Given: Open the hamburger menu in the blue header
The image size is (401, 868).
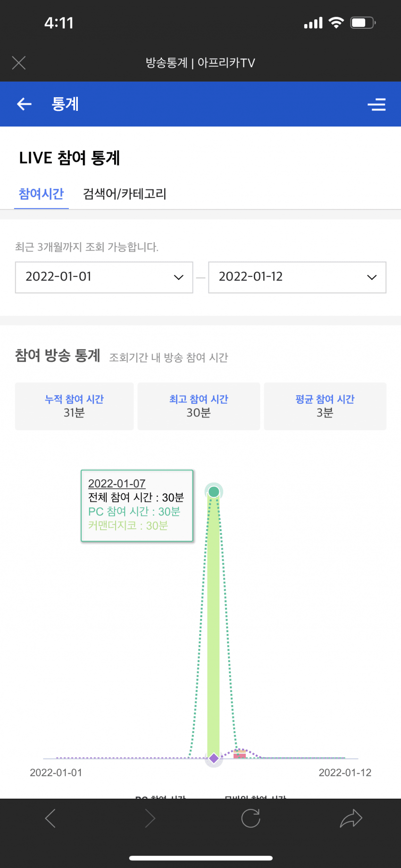Looking at the screenshot, I should pos(376,104).
